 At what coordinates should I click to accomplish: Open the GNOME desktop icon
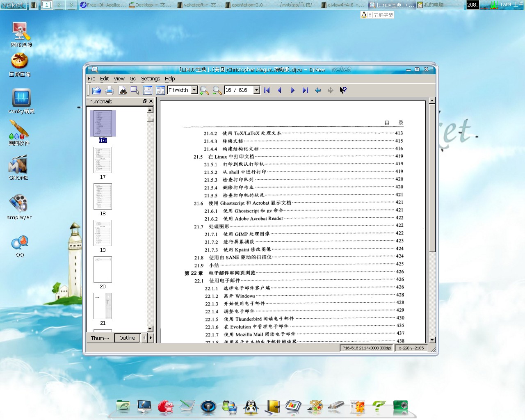coord(18,168)
